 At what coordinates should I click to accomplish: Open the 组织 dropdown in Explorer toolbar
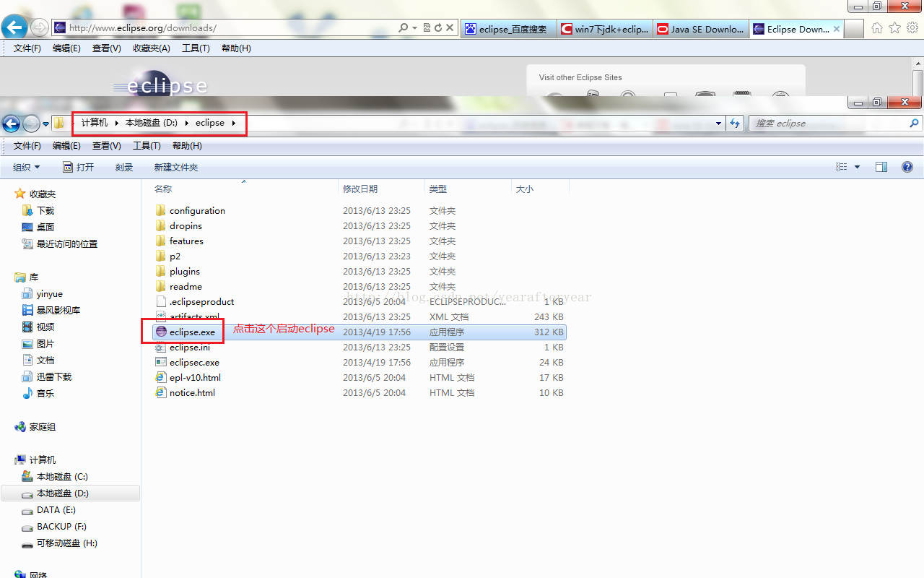(27, 167)
